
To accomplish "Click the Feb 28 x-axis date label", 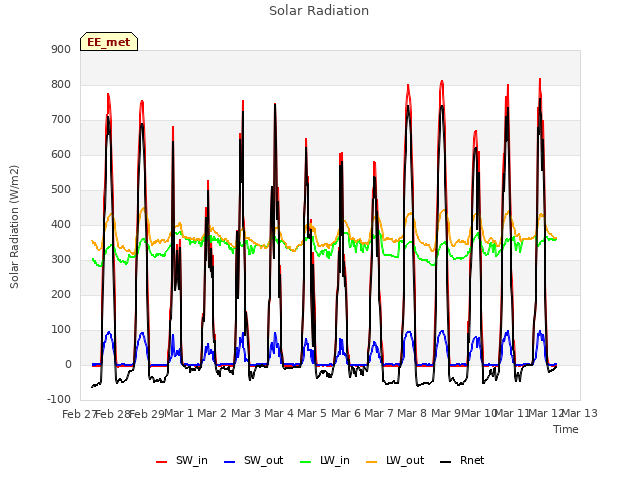I will coord(113,414).
